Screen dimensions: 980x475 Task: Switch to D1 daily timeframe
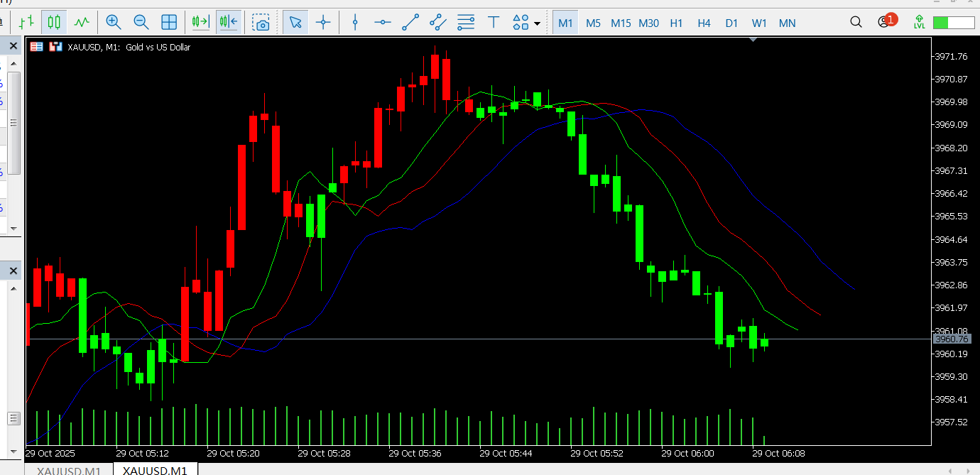[731, 23]
